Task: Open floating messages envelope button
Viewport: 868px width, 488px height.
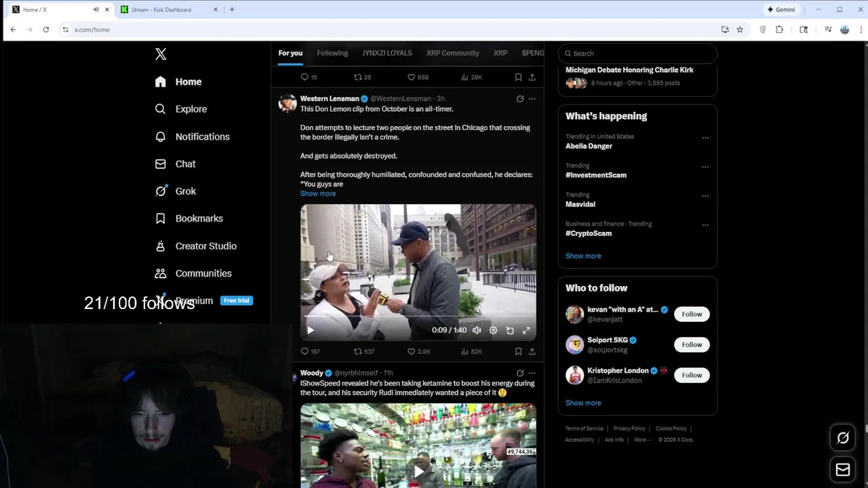Action: (843, 470)
